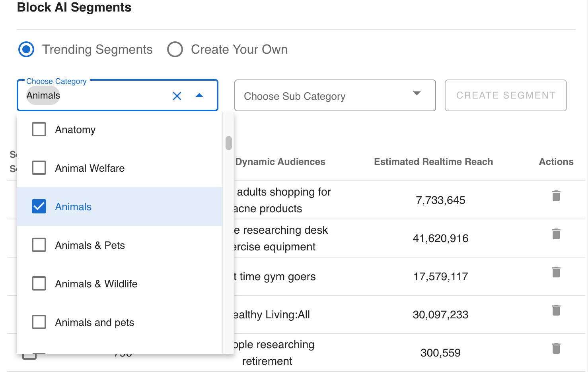Click the Animals chip in category field

tap(43, 95)
